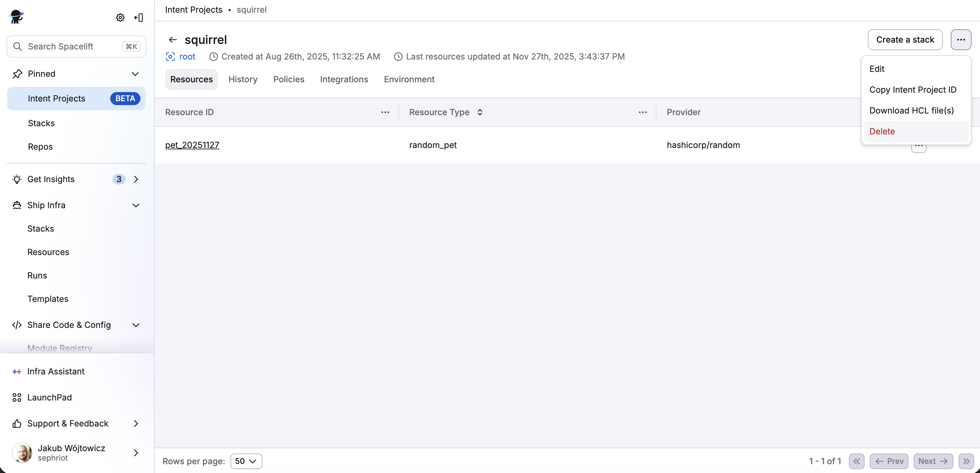980x473 pixels.
Task: Open the Resource ID column options menu
Action: (385, 112)
